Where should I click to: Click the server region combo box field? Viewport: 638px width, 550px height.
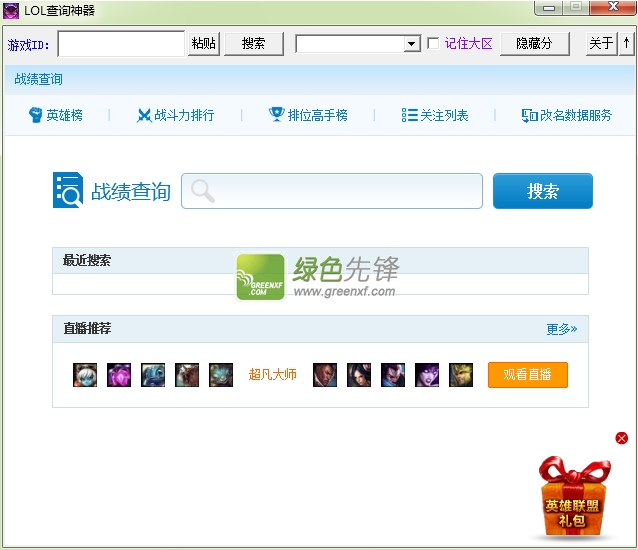[x=358, y=44]
